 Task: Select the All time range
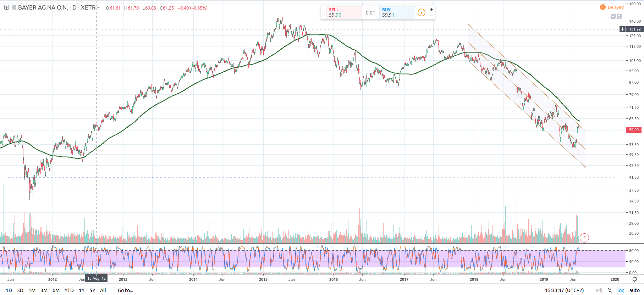103,290
